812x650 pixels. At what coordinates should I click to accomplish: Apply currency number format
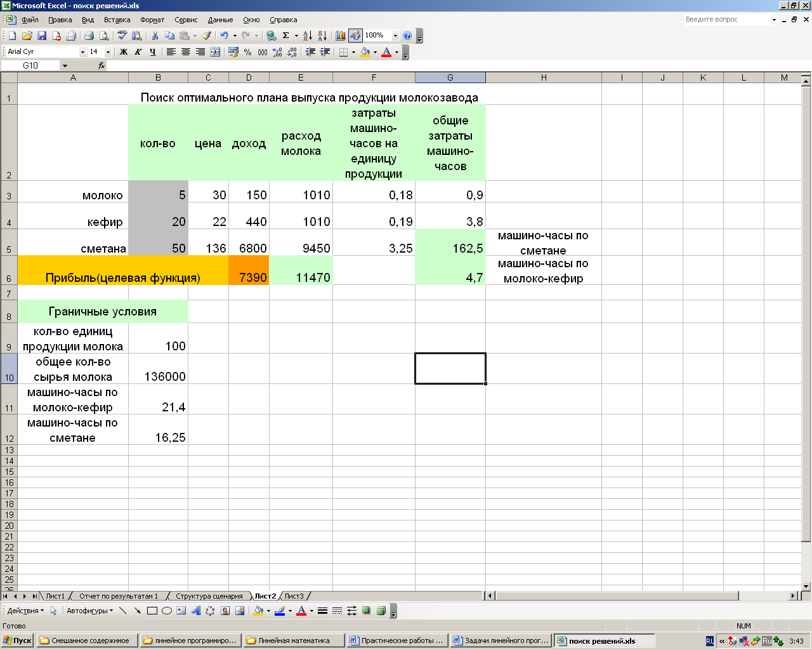pos(233,52)
